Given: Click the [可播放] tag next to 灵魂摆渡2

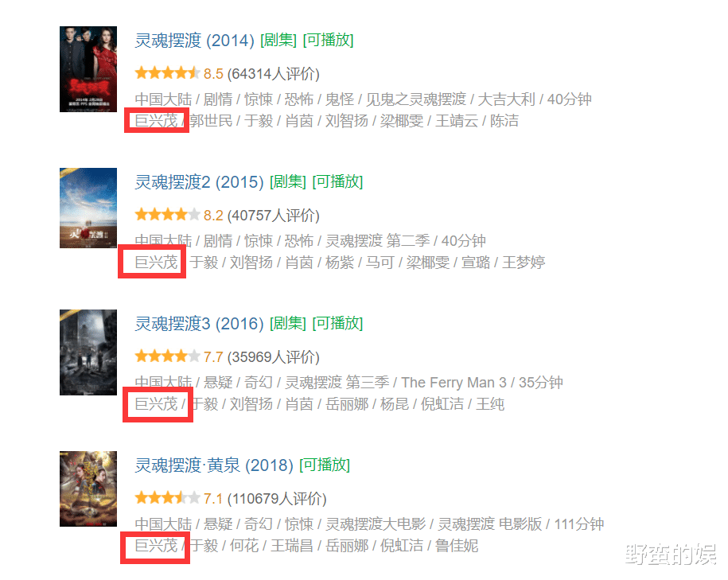Looking at the screenshot, I should point(337,182).
